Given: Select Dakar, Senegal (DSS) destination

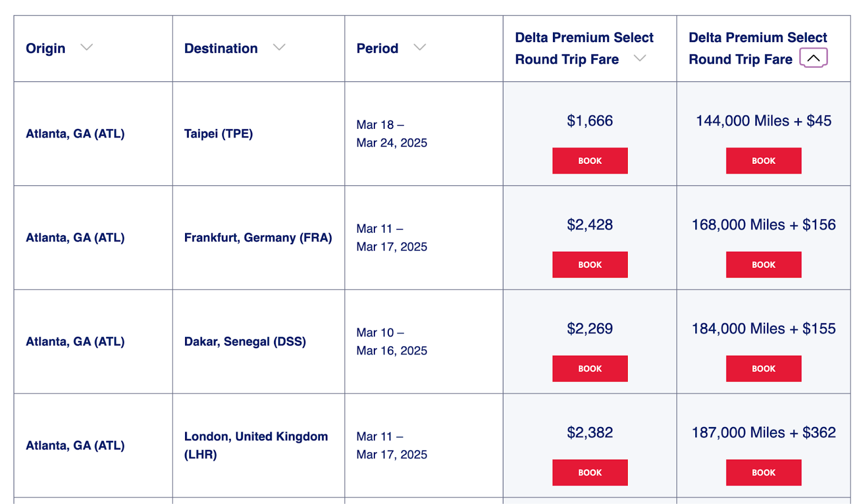Looking at the screenshot, I should tap(245, 342).
